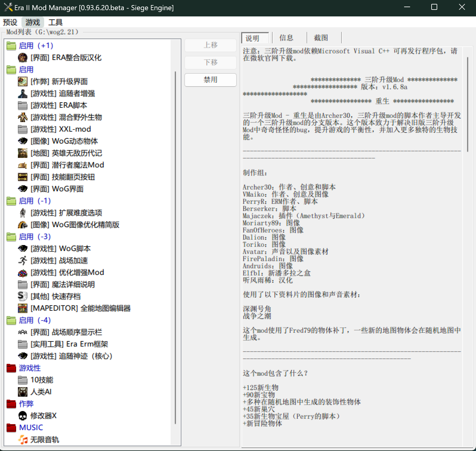Collapse the red 作弊 category folder
476x451 pixels.
(11, 404)
